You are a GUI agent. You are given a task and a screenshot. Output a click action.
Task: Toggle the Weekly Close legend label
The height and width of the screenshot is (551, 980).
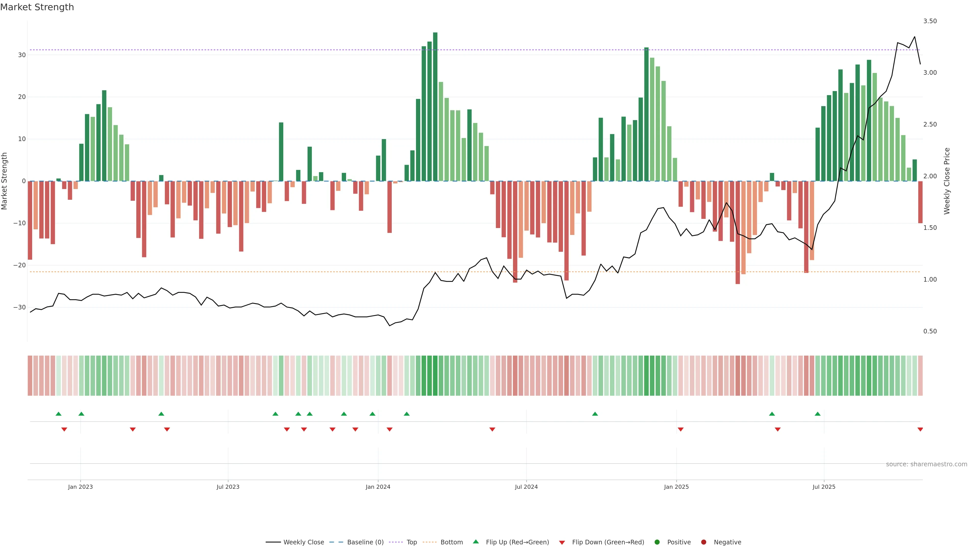(x=304, y=542)
